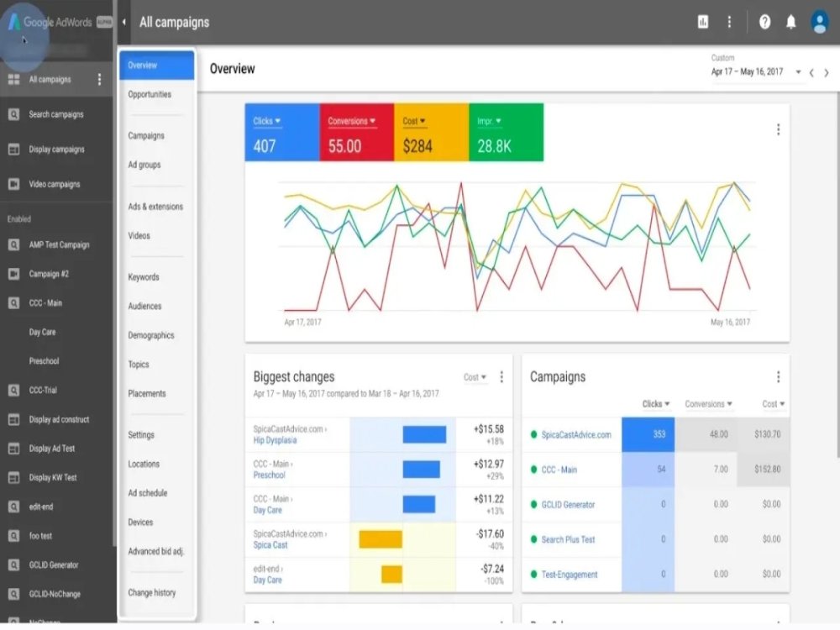Image resolution: width=840 pixels, height=630 pixels.
Task: Click the $152.80 cost cell for CCC - Main
Action: pos(764,470)
